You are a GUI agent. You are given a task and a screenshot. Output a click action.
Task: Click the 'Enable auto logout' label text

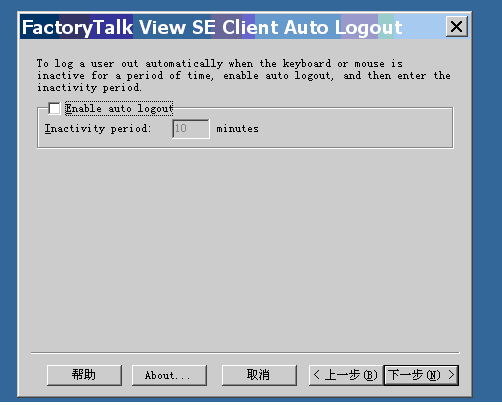coord(119,109)
